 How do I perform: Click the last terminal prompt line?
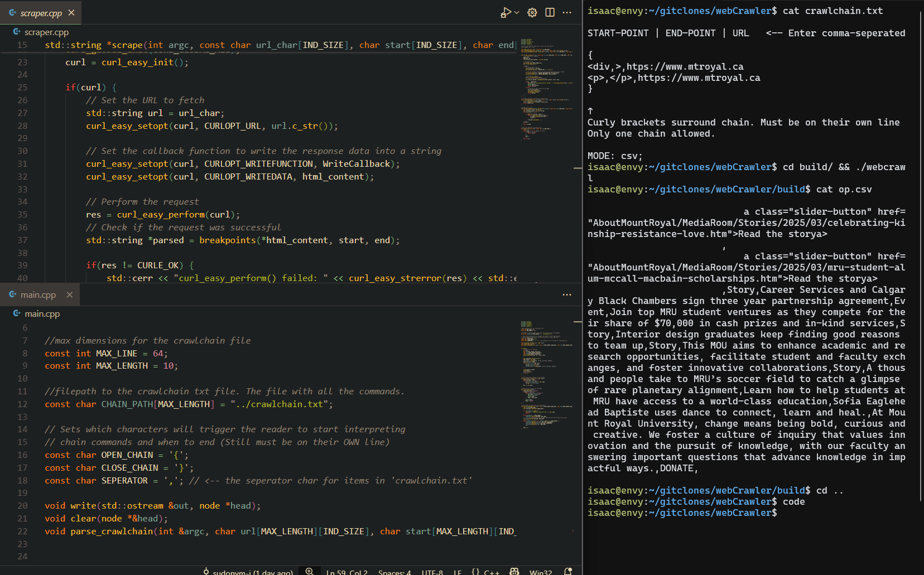coord(682,513)
